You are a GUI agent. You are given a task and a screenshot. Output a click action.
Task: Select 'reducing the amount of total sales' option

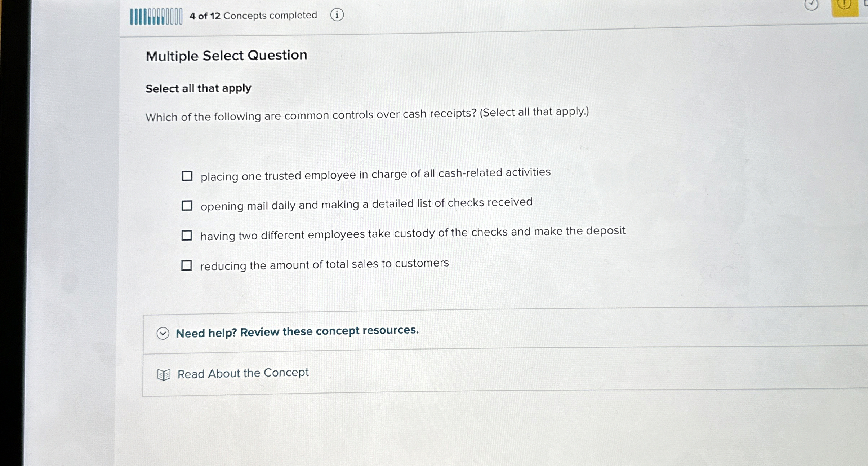pos(187,266)
